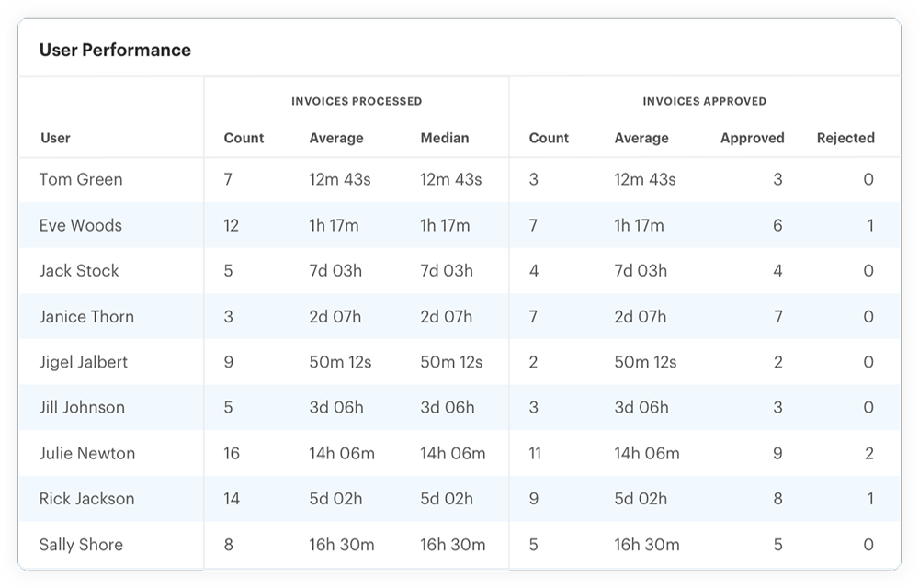
Task: Click the User Performance title
Action: tap(115, 50)
